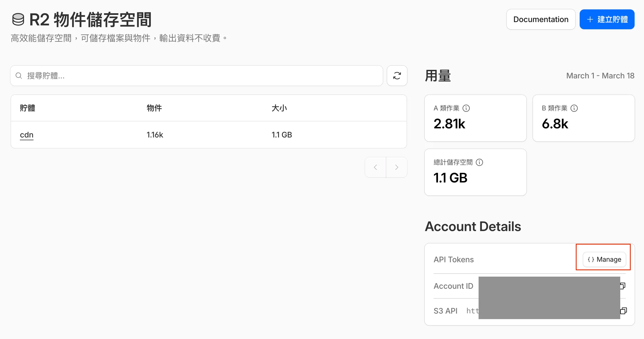The width and height of the screenshot is (644, 339).
Task: Click Manage for API Tokens
Action: tap(604, 259)
